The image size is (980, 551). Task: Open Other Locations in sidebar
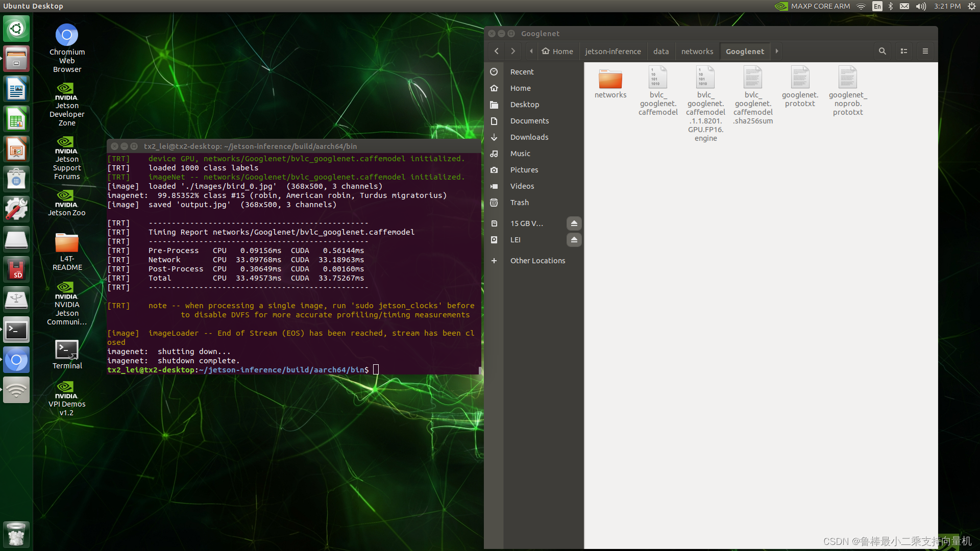click(x=537, y=261)
